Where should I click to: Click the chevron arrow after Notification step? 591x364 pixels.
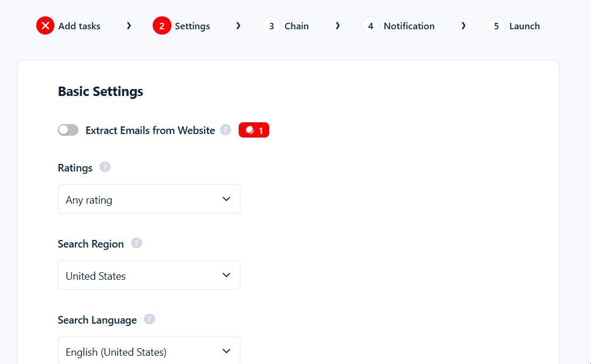(463, 26)
